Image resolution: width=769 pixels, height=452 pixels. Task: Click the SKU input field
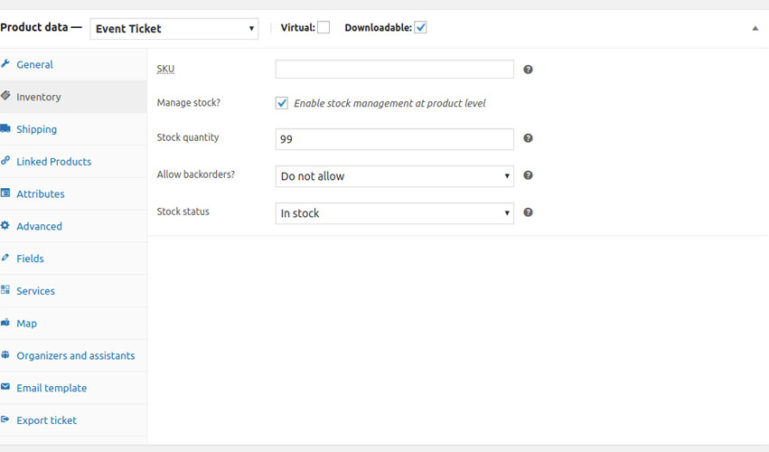click(x=394, y=70)
